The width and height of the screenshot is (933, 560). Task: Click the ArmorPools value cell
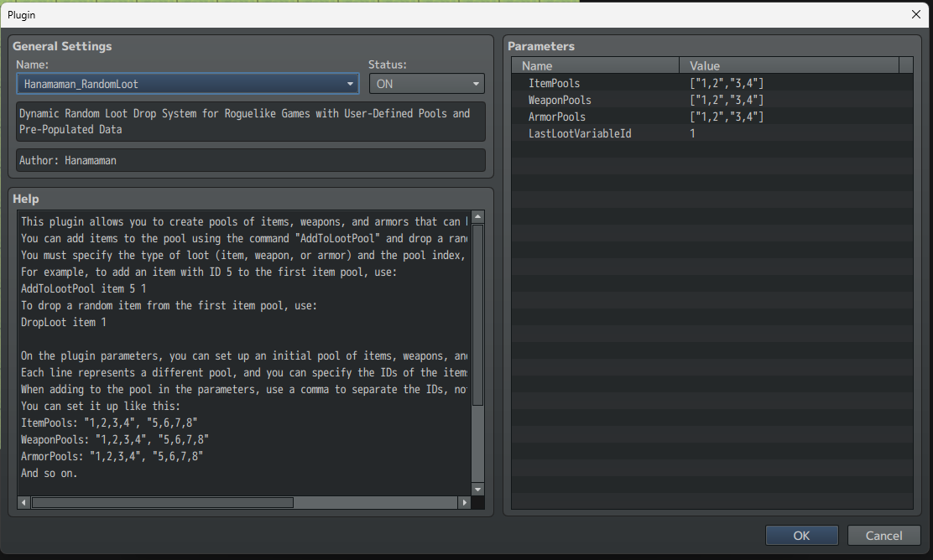(x=727, y=117)
